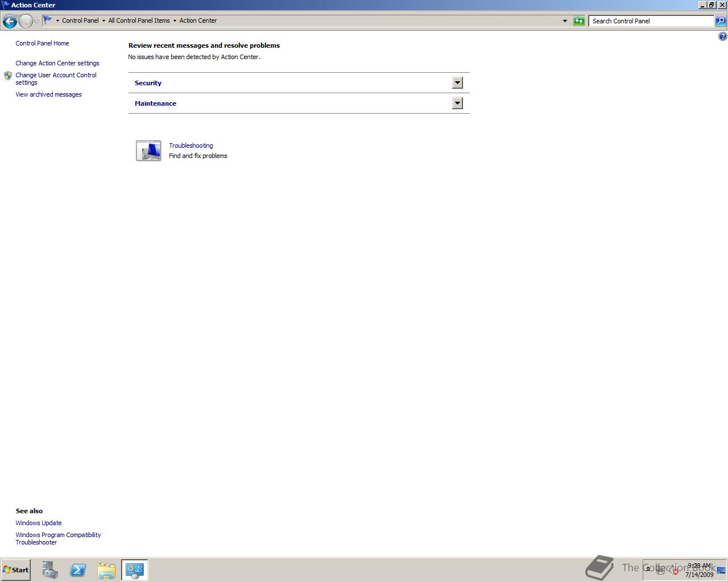Launch Windows PowerShell from the taskbar
This screenshot has width=728, height=582.
[x=78, y=570]
